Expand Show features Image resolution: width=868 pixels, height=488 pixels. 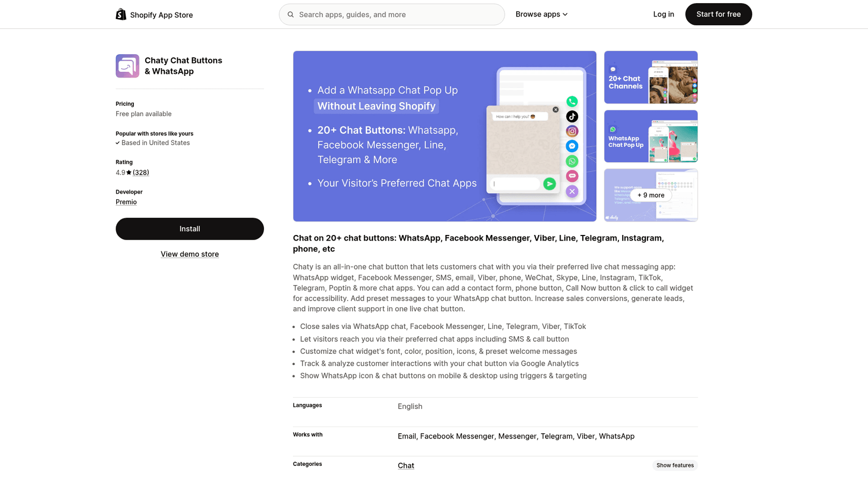tap(675, 465)
